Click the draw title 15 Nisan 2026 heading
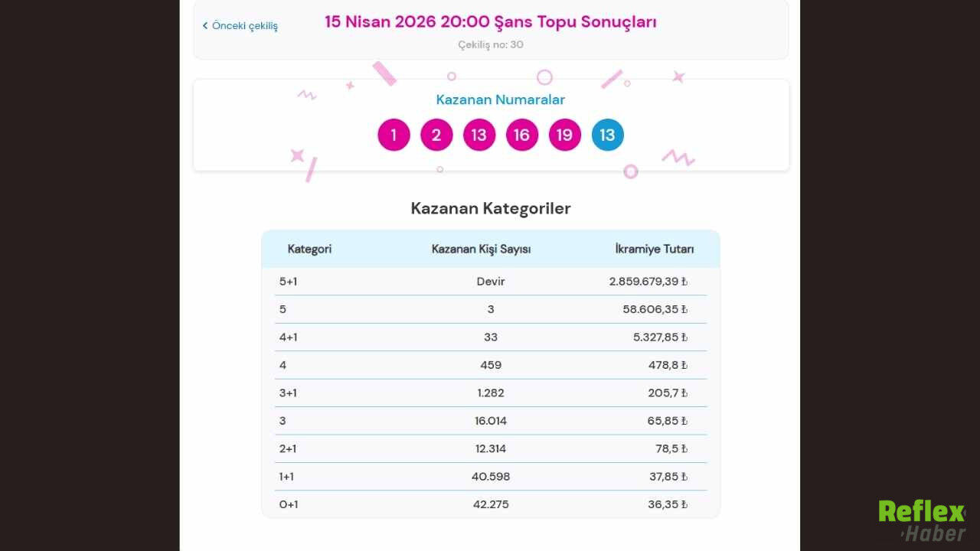This screenshot has width=980, height=551. pyautogui.click(x=490, y=21)
